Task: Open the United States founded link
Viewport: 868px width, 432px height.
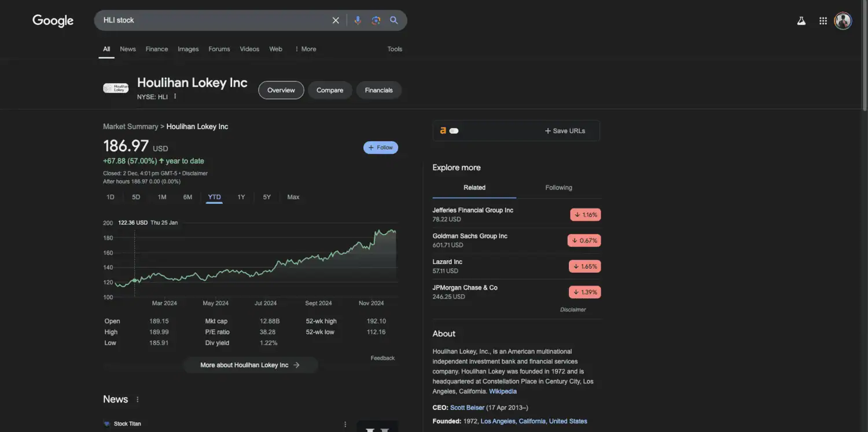Action: (x=568, y=422)
